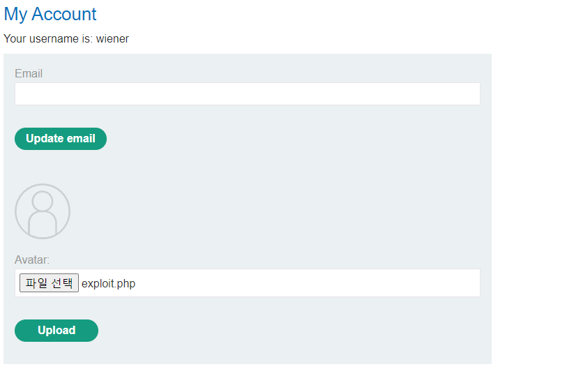Screen dimensions: 588x369
Task: Click the Email field label
Action: [x=29, y=73]
